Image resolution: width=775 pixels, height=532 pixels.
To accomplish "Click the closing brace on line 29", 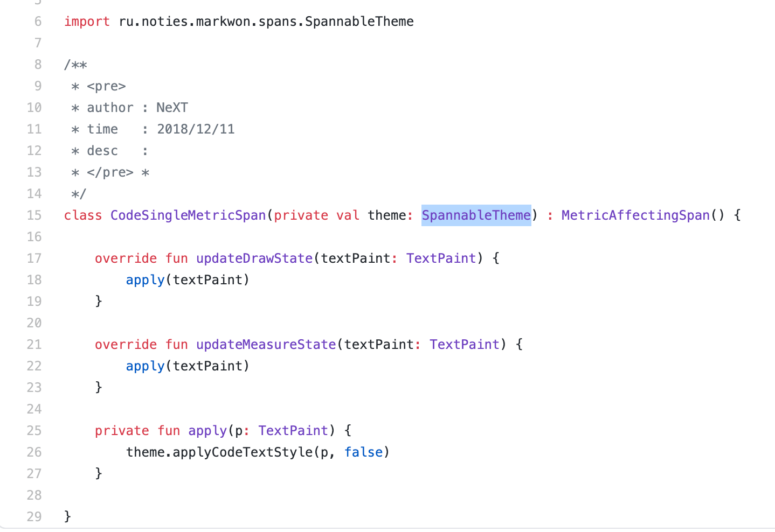I will pyautogui.click(x=67, y=516).
